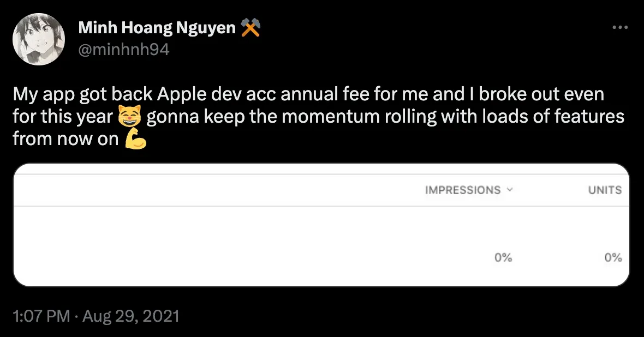The image size is (644, 337).
Task: Expand the chevron next to IMPRESSIONS
Action: [x=510, y=190]
